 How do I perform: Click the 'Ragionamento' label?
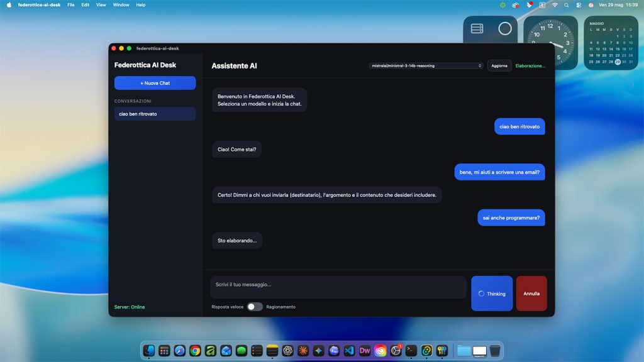click(x=280, y=307)
